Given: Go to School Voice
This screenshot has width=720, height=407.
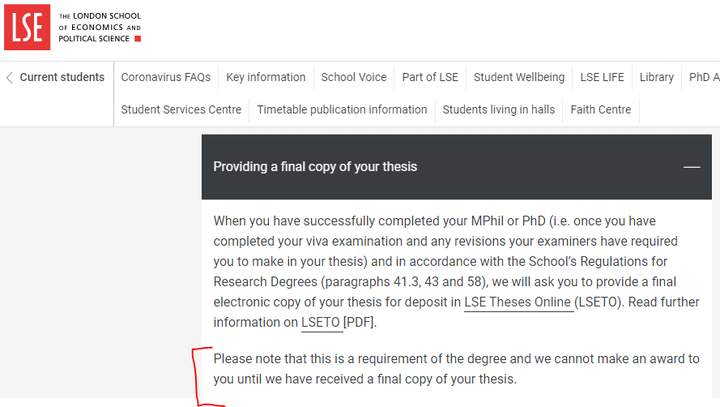Looking at the screenshot, I should click(x=354, y=77).
